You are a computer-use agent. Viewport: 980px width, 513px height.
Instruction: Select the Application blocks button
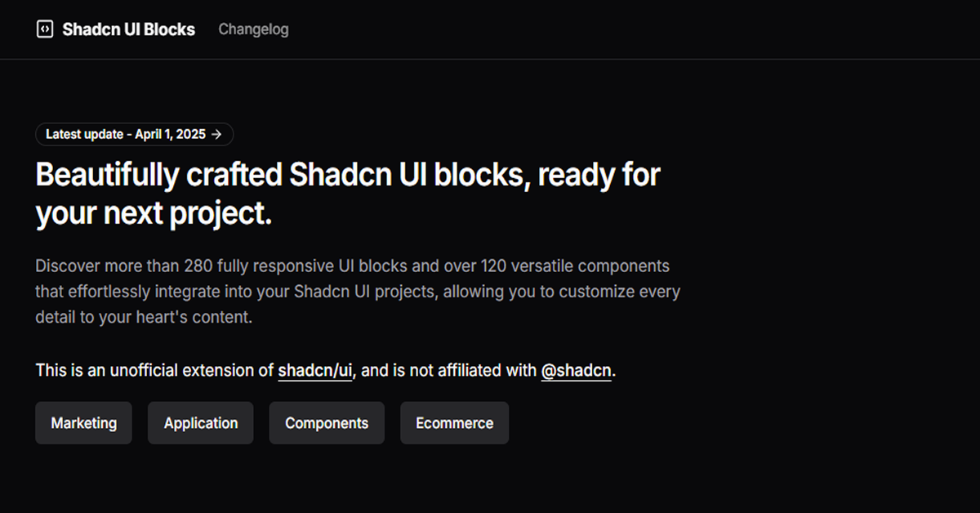point(200,422)
